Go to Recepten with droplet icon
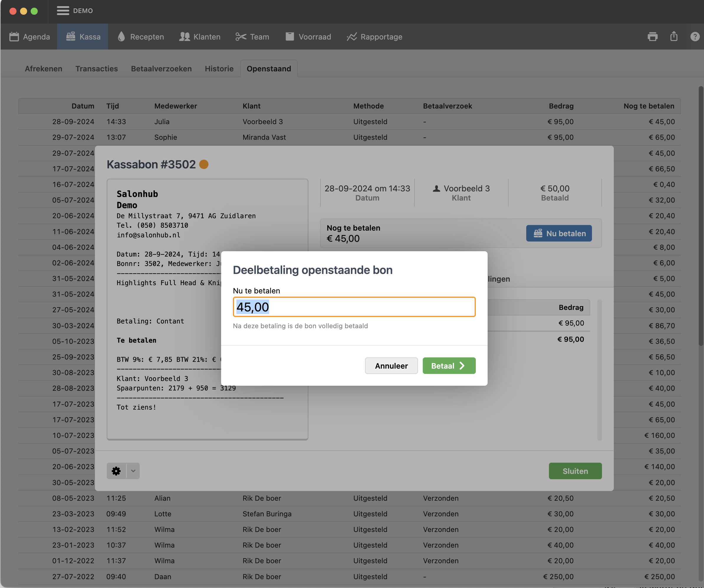Screen dimensions: 704x588 pos(141,37)
